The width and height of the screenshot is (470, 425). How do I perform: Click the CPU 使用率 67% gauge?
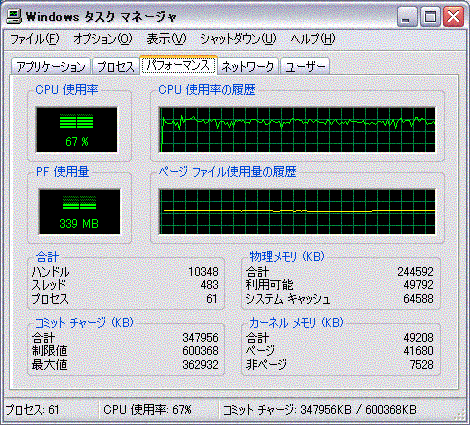coord(77,129)
